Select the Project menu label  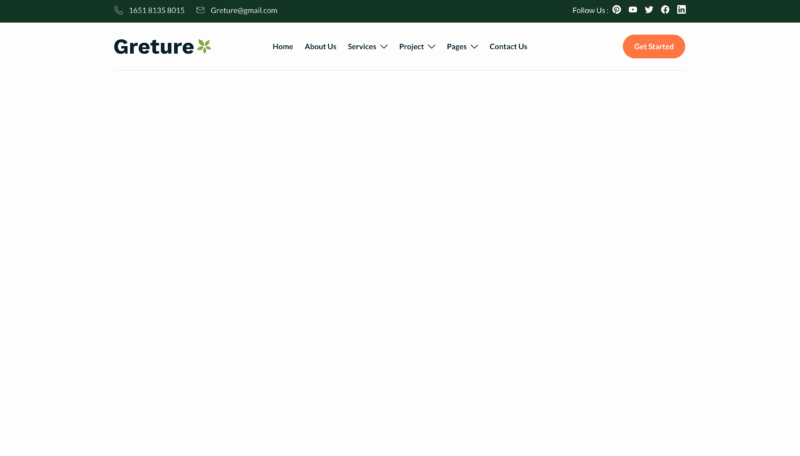coord(411,47)
